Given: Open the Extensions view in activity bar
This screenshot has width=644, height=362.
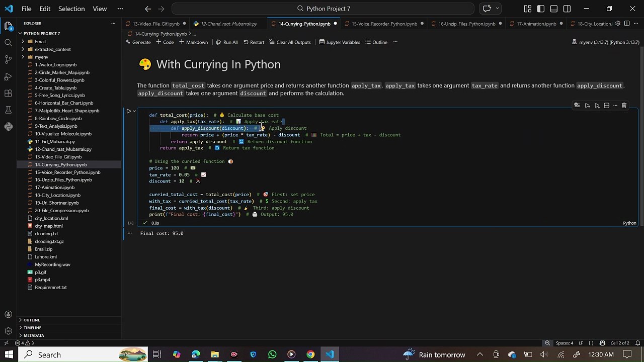Looking at the screenshot, I should [x=8, y=93].
